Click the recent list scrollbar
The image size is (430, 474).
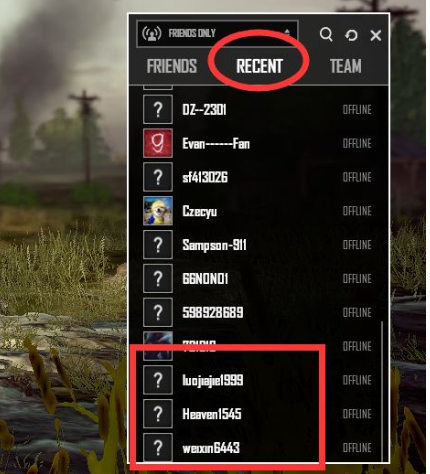coord(382,391)
